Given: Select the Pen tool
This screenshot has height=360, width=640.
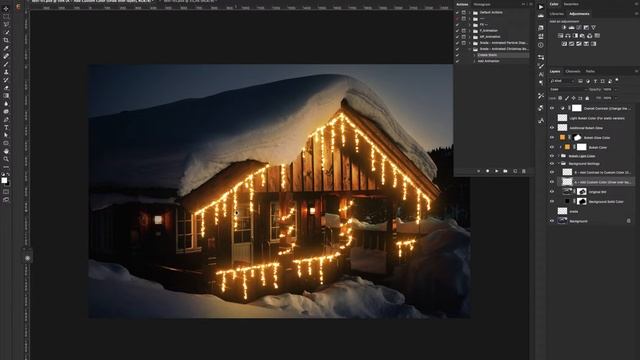Looking at the screenshot, I should click(x=6, y=120).
